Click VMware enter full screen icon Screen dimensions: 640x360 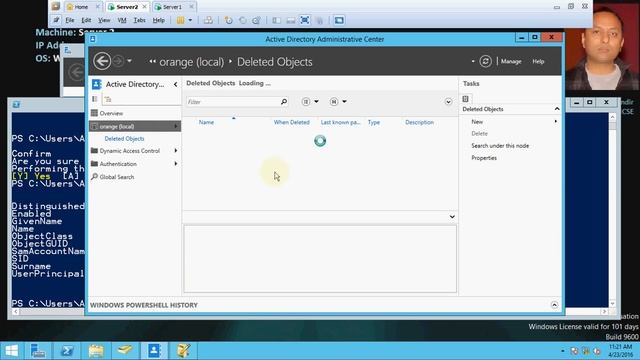[304, 20]
